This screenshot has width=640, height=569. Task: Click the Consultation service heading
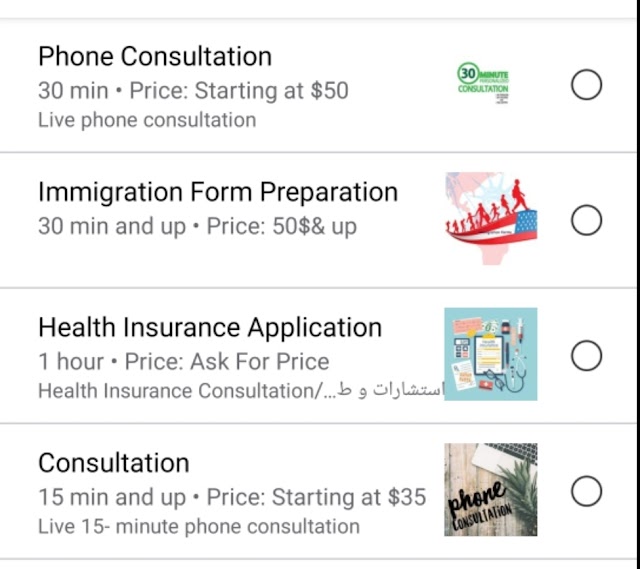pos(114,463)
